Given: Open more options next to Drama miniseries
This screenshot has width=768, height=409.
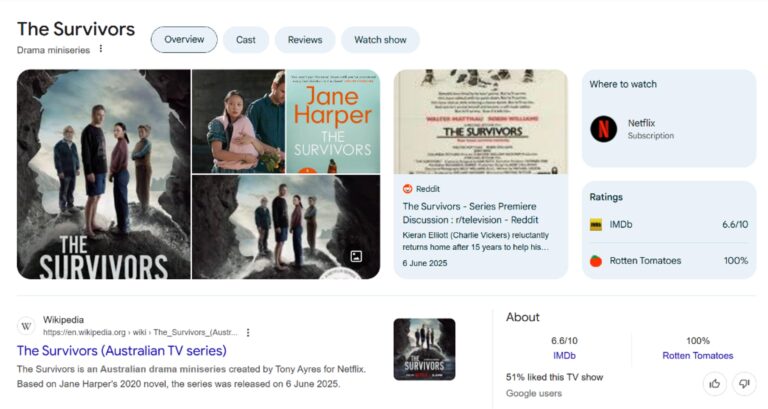Looking at the screenshot, I should [x=101, y=49].
